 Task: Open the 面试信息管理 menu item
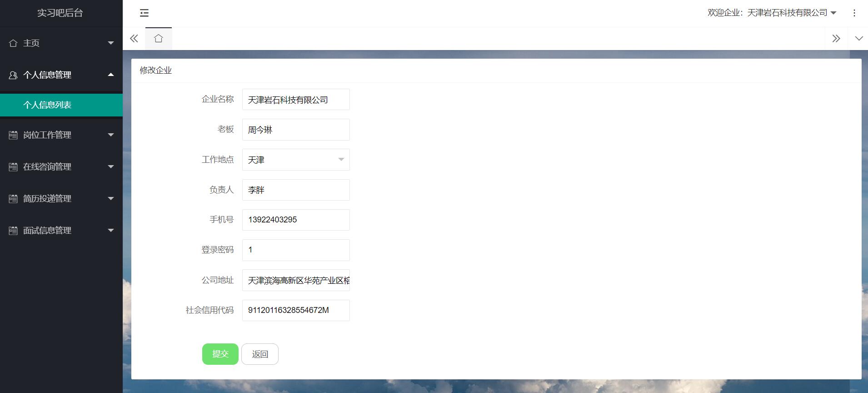click(x=61, y=231)
